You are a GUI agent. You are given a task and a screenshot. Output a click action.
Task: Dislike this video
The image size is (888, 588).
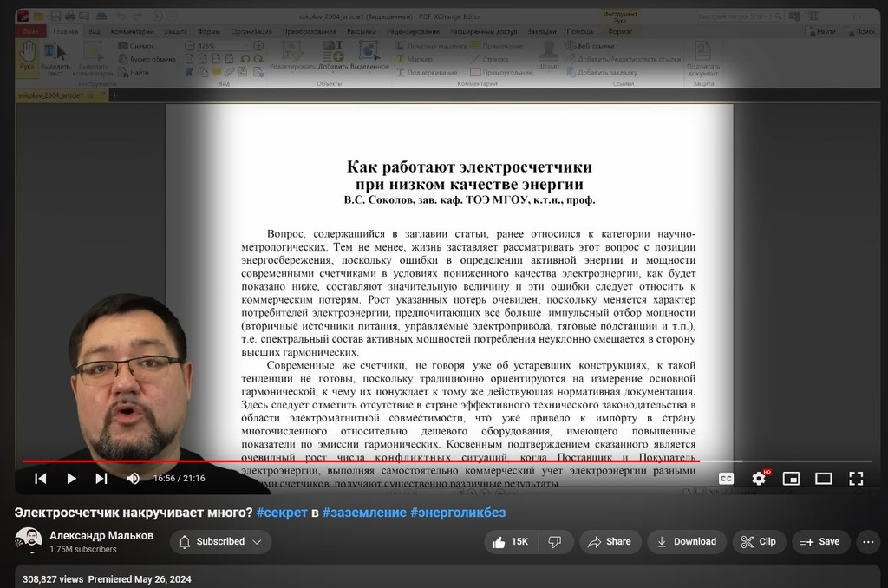(x=554, y=541)
